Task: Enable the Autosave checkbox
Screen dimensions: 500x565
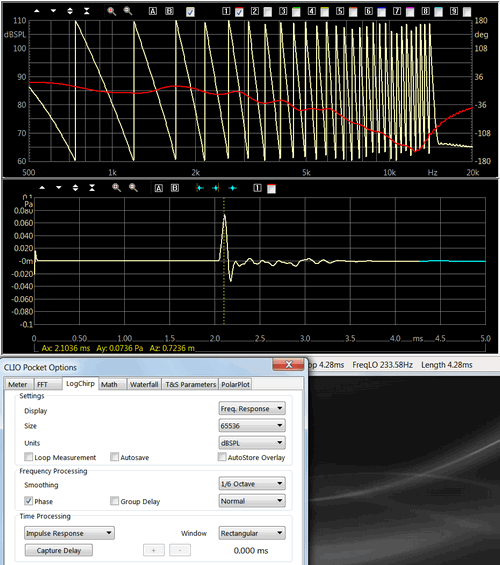Action: [x=114, y=457]
